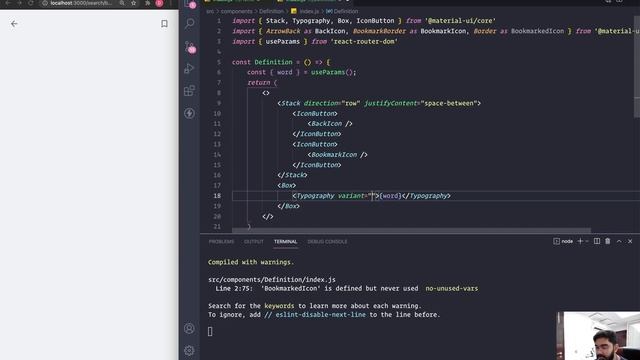Open the Accounts icon in activity bar
Image resolution: width=640 pixels, height=360 pixels.
tap(189, 328)
